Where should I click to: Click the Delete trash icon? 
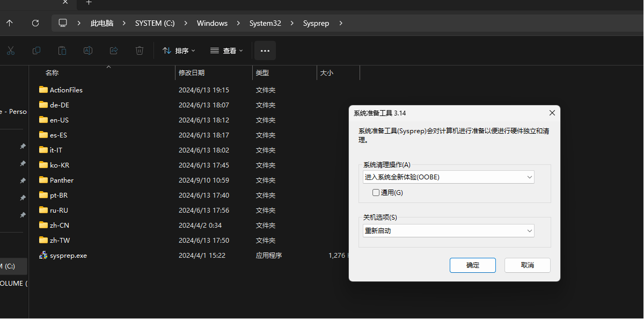140,50
